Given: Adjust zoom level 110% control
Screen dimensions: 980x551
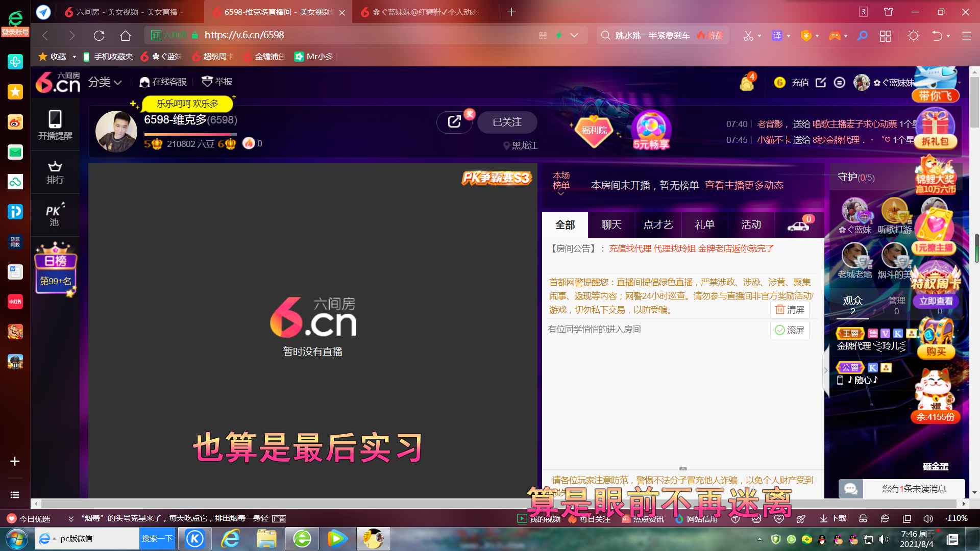Looking at the screenshot, I should tap(957, 518).
